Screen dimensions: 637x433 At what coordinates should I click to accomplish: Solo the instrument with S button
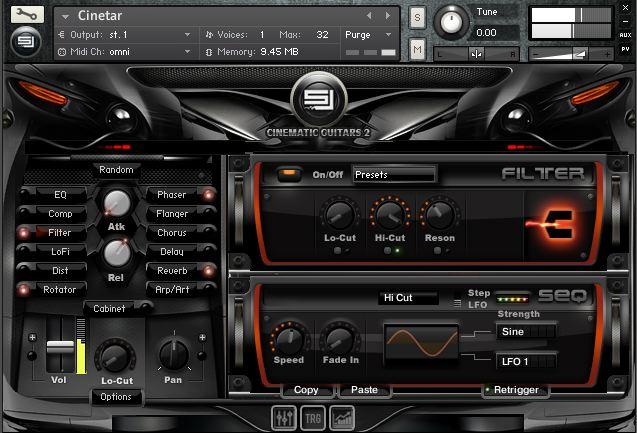click(417, 20)
